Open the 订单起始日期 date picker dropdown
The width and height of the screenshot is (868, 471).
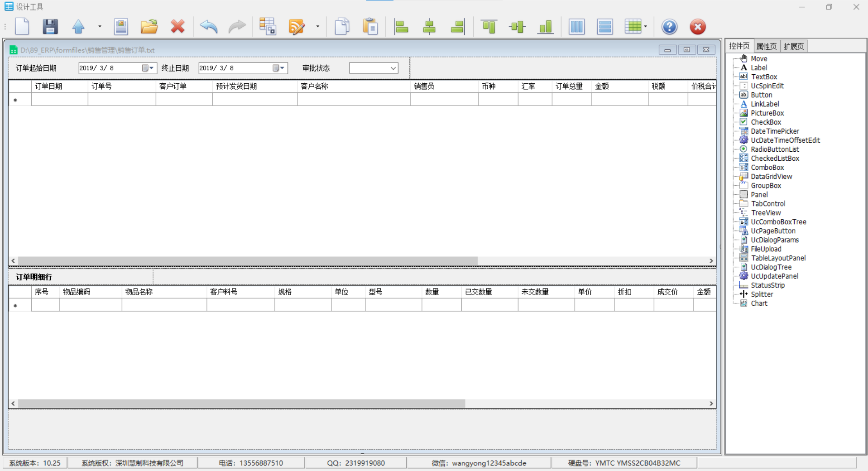tap(151, 68)
